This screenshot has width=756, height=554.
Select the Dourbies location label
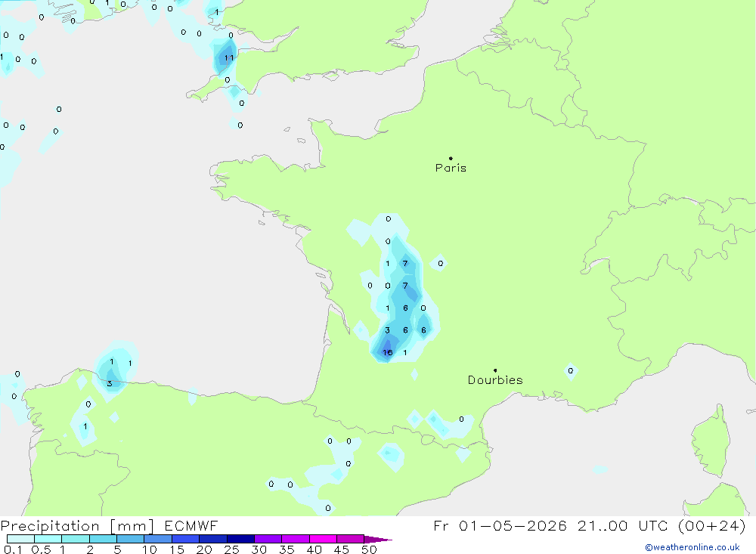coord(495,380)
